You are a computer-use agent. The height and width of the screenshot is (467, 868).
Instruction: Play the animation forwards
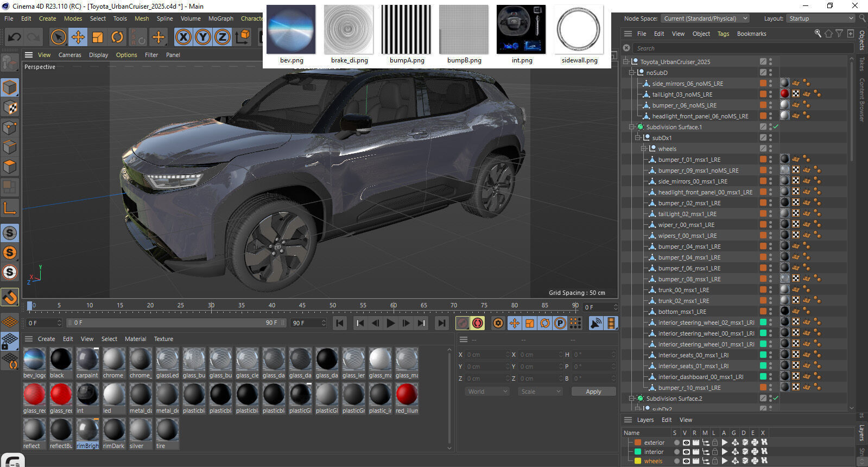click(390, 323)
